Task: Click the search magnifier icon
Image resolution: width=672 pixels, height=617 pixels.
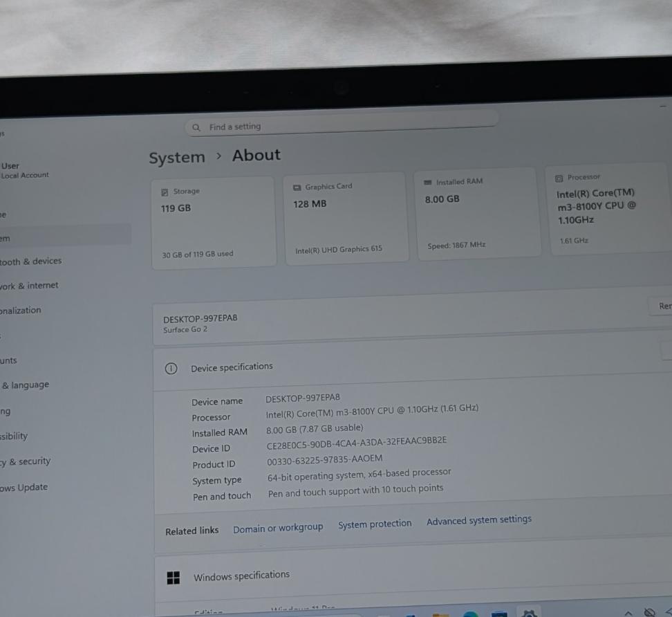Action: [x=196, y=127]
